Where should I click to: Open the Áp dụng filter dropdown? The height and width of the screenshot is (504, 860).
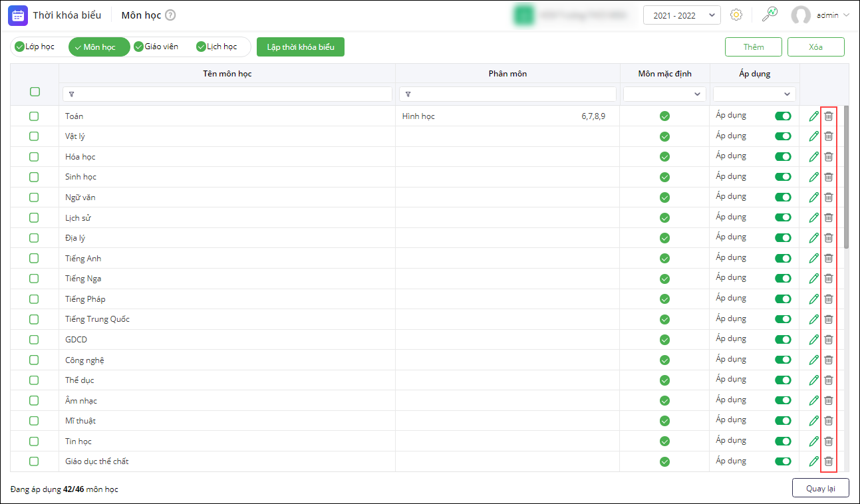click(754, 94)
